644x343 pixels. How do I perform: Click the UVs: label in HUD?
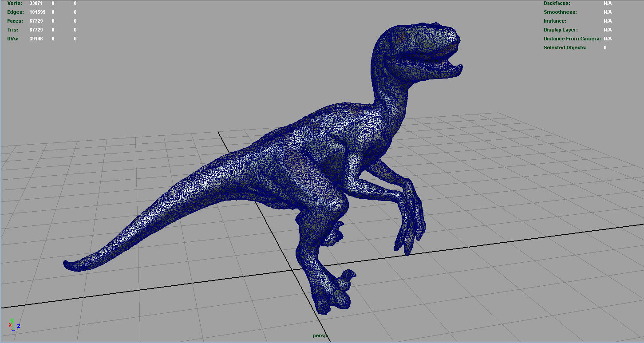13,39
